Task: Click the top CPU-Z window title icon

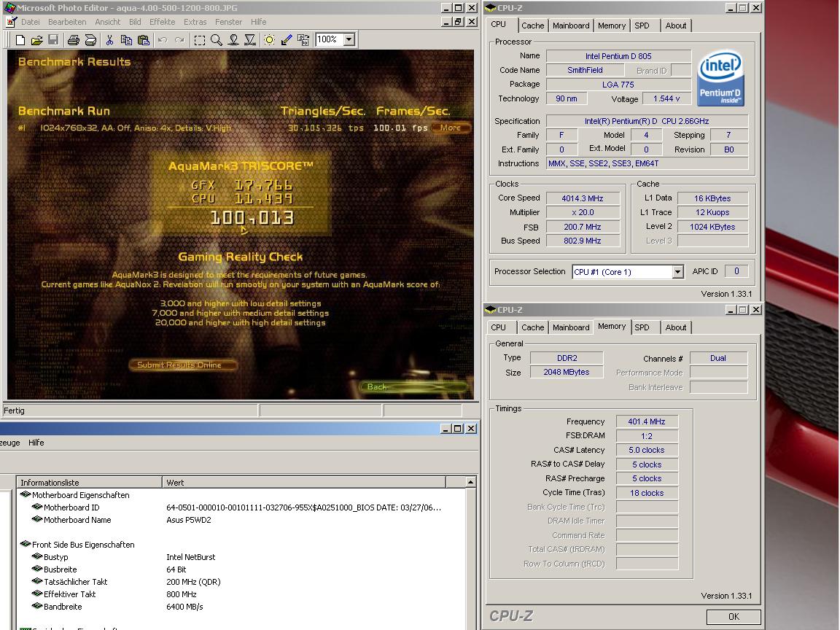Action: tap(490, 8)
